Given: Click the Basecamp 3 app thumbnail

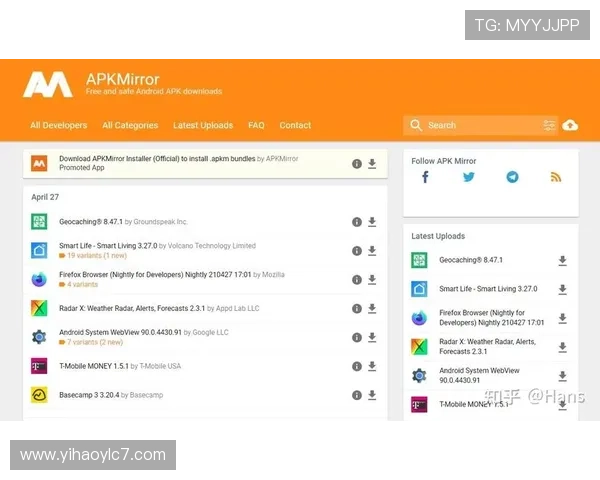Looking at the screenshot, I should 39,395.
